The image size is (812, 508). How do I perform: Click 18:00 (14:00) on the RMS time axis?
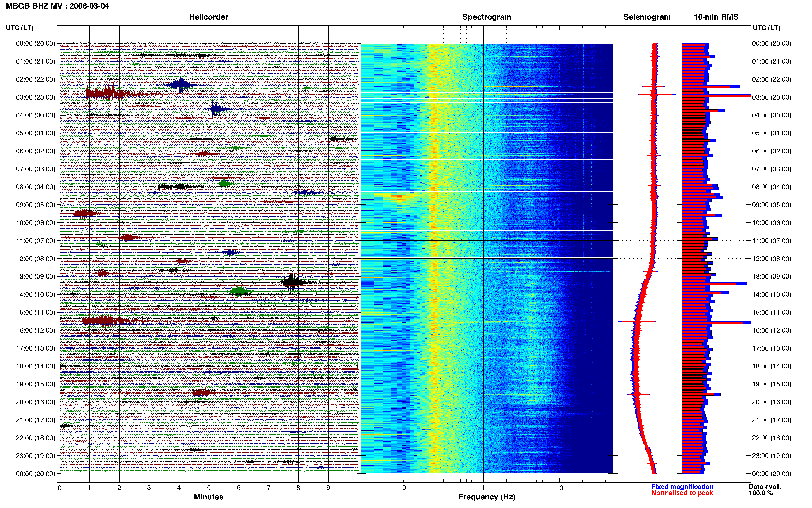(x=772, y=366)
